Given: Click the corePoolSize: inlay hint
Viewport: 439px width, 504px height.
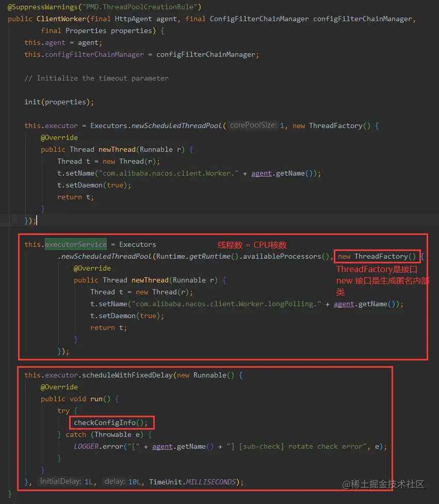Looking at the screenshot, I should 253,125.
